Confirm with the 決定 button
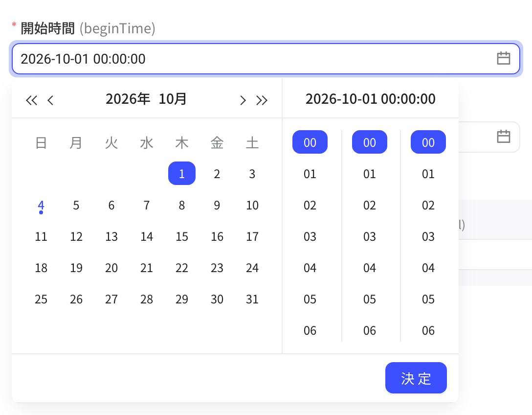 [x=416, y=378]
